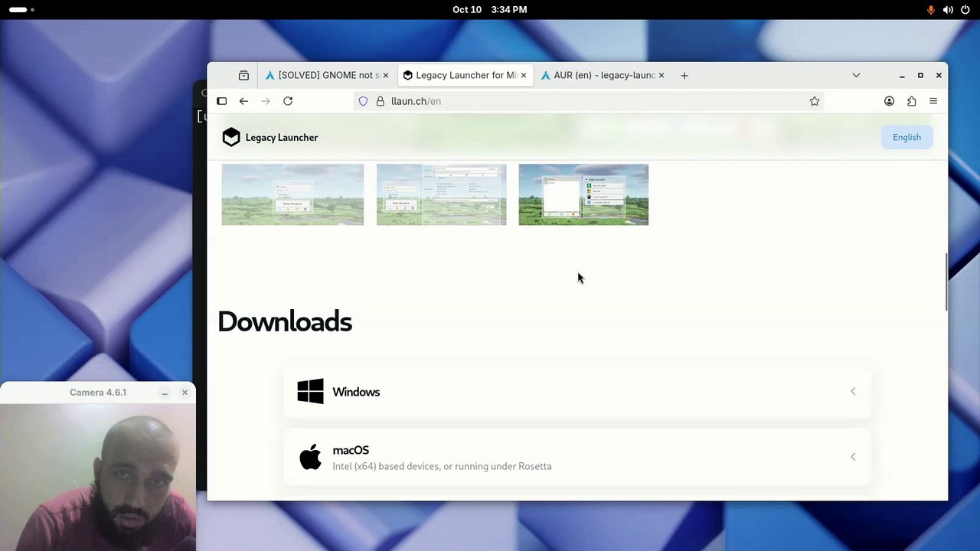The height and width of the screenshot is (551, 980).
Task: Click the Windows logo icon
Action: tap(310, 392)
